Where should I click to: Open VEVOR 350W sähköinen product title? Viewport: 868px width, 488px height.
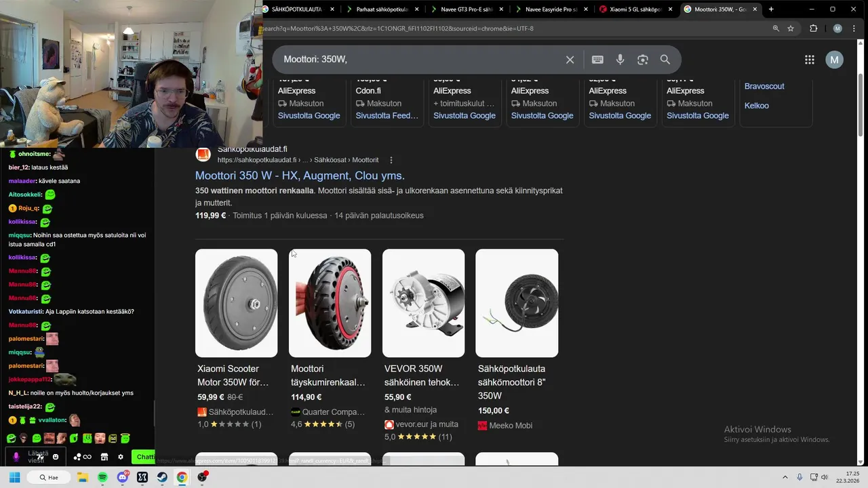pos(422,375)
